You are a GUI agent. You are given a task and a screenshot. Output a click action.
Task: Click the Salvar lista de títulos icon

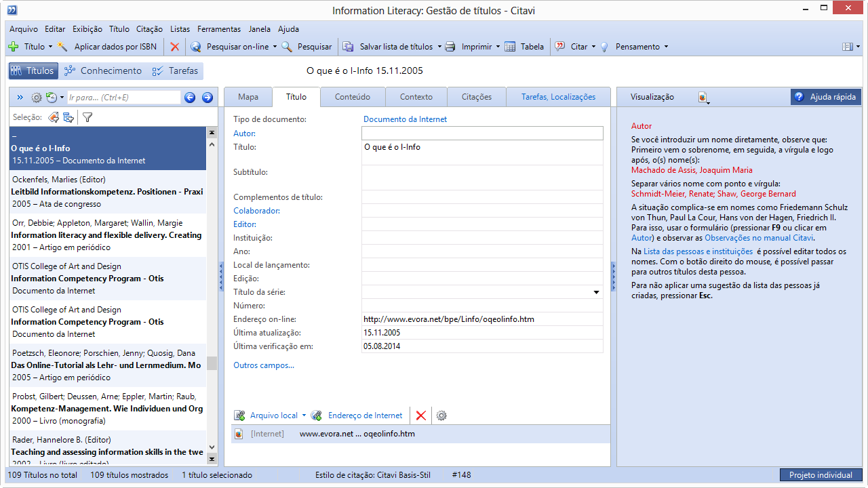tap(348, 47)
